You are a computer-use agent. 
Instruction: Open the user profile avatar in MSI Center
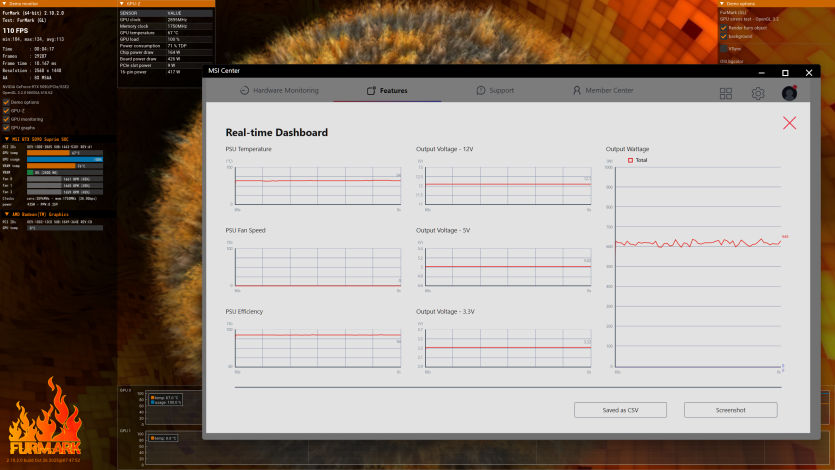coord(789,93)
